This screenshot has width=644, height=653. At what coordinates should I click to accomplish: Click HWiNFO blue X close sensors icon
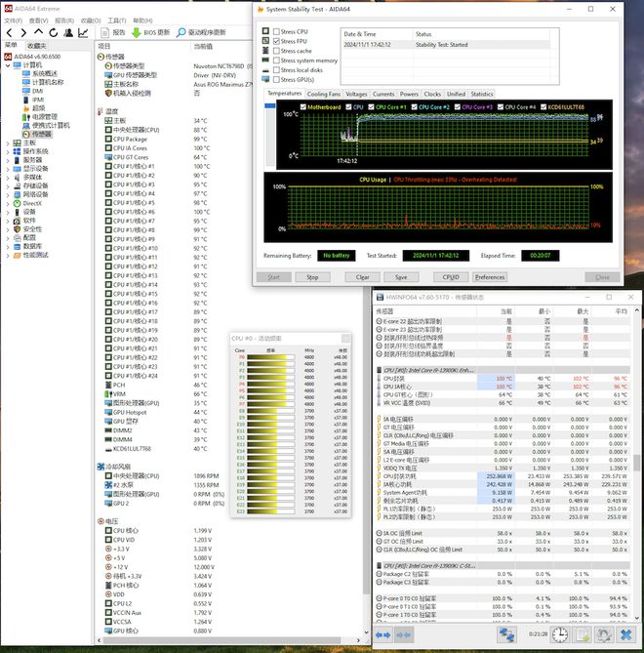pyautogui.click(x=625, y=634)
